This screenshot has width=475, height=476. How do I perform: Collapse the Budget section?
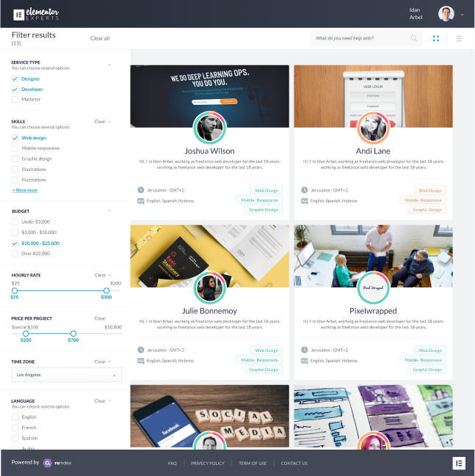[x=109, y=210]
